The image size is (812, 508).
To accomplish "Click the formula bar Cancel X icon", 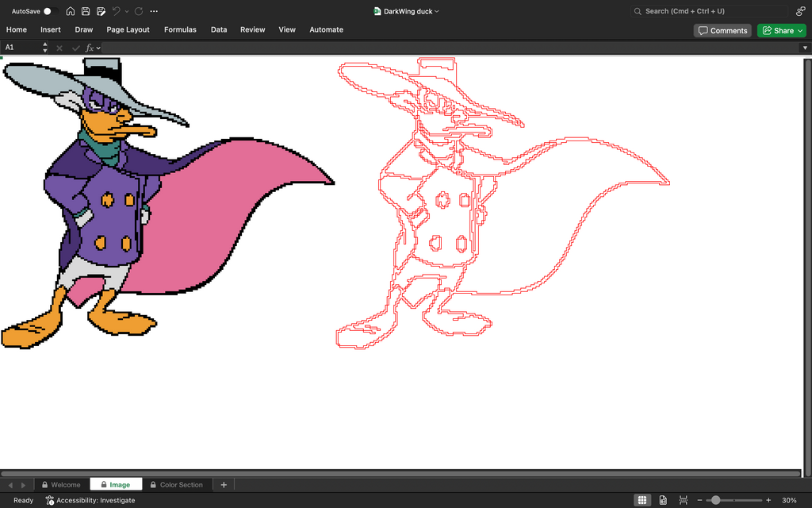I will click(x=59, y=48).
